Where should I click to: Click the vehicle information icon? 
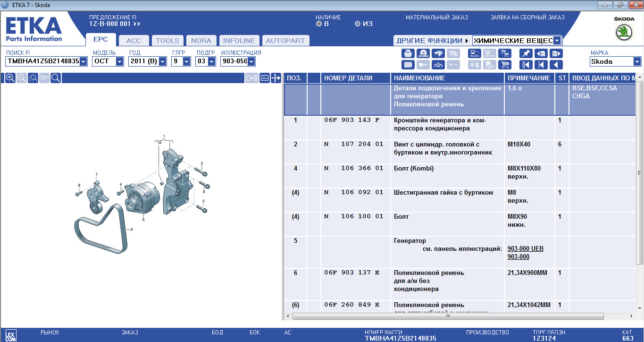(439, 65)
